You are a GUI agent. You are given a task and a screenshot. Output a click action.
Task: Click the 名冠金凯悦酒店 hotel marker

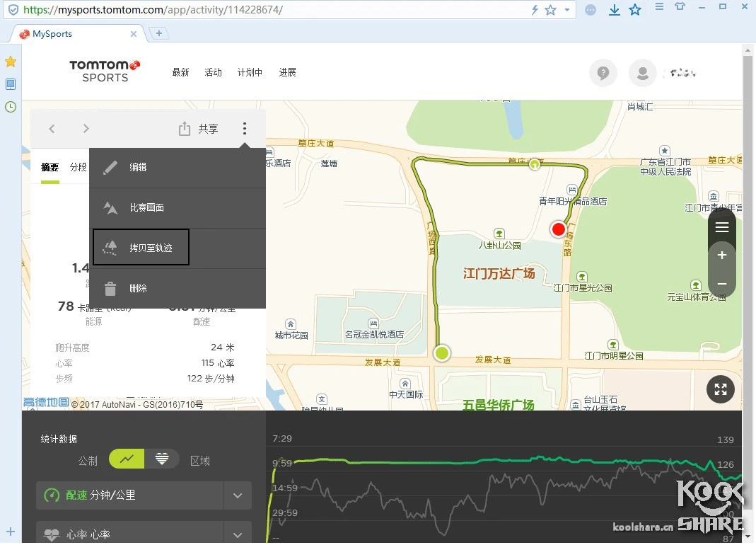pos(373,323)
